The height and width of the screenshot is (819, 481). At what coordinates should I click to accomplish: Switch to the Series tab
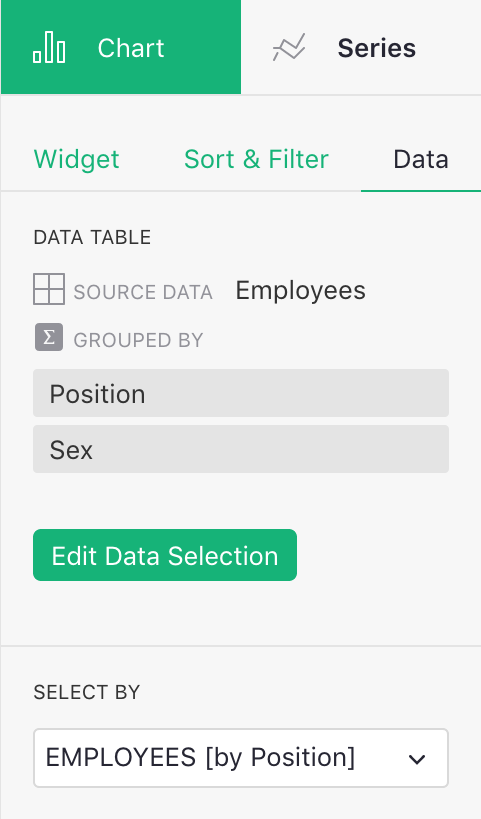tap(361, 48)
